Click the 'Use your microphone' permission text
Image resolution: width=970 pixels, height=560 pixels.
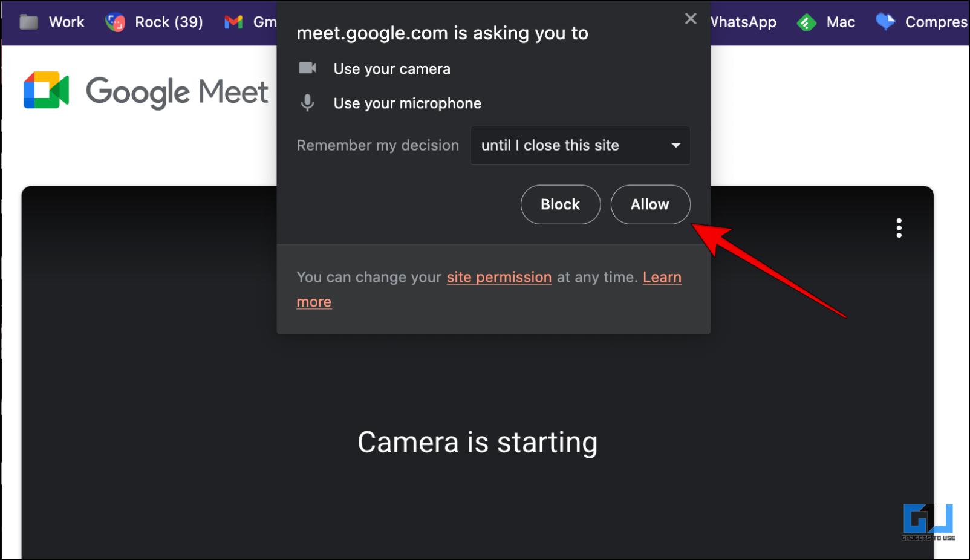click(407, 103)
